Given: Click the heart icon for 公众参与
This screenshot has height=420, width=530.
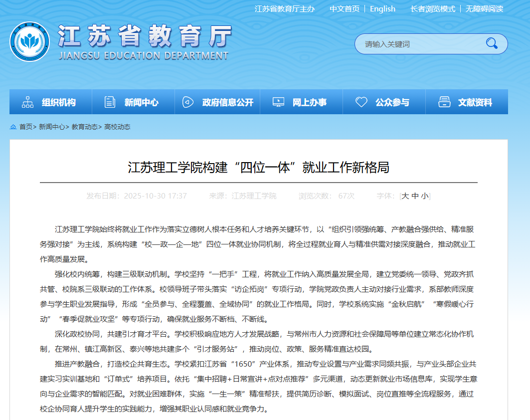Looking at the screenshot, I should tap(361, 102).
